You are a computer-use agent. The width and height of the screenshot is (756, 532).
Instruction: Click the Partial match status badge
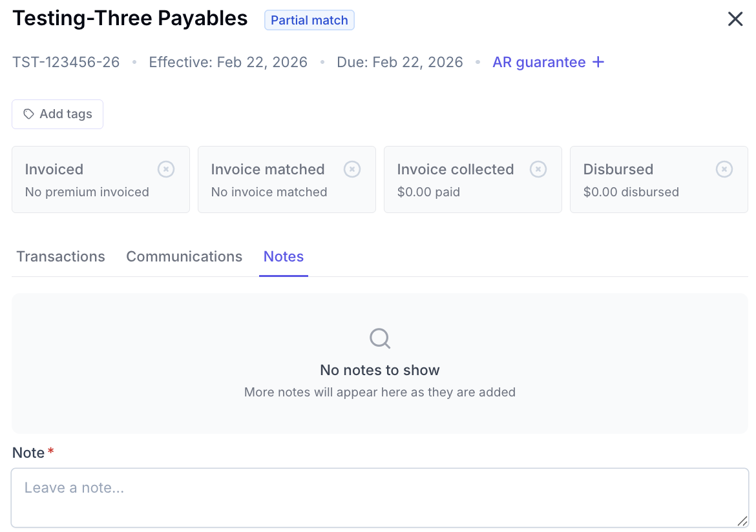tap(310, 20)
